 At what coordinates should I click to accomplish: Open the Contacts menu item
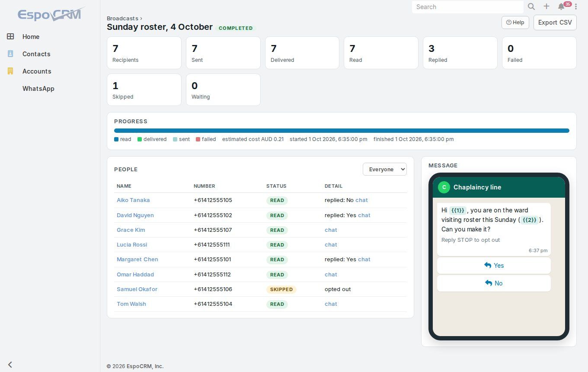(36, 54)
